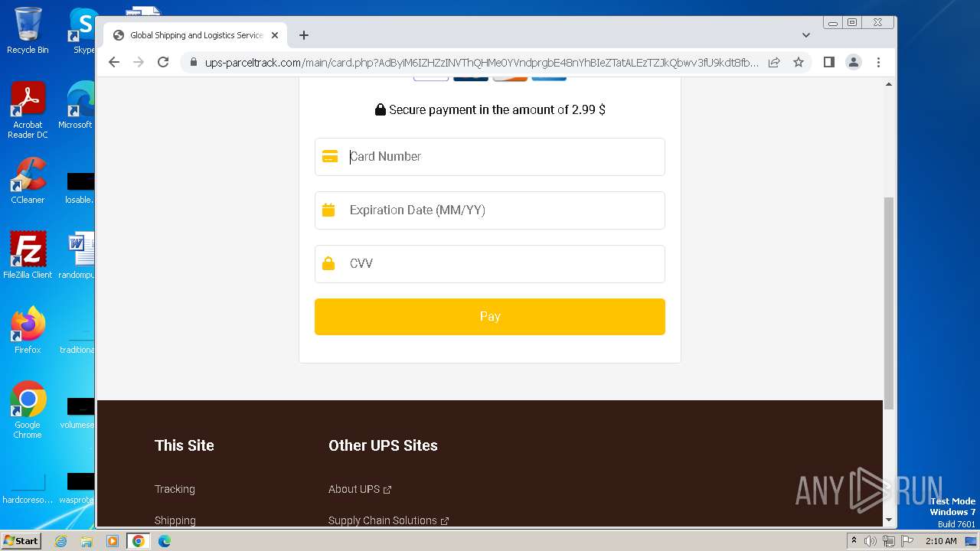Open the Firefox desktop shortcut
This screenshot has width=980, height=551.
point(28,331)
